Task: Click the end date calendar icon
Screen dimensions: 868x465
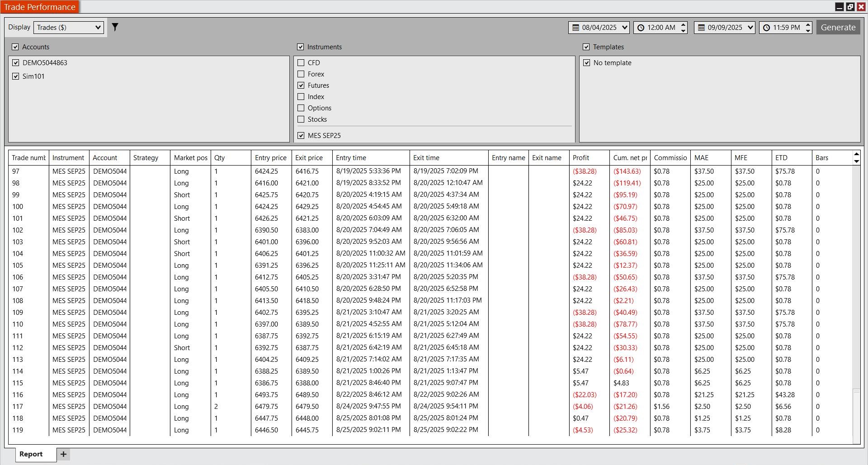Action: click(x=701, y=28)
